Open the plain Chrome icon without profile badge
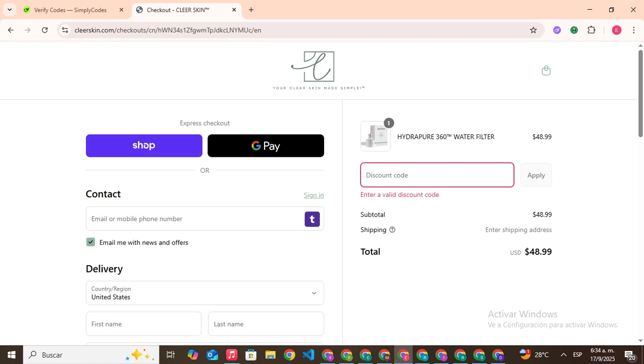This screenshot has height=364, width=644. pos(289,355)
